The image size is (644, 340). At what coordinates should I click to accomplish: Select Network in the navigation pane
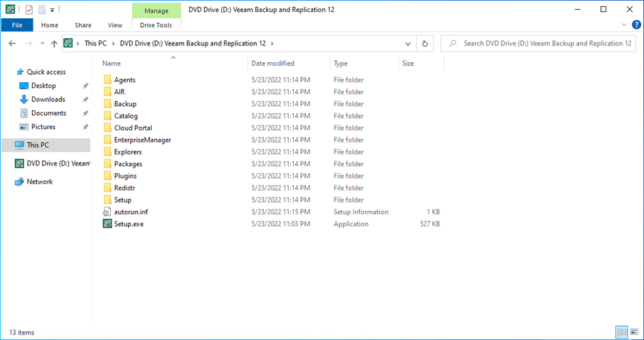(40, 182)
